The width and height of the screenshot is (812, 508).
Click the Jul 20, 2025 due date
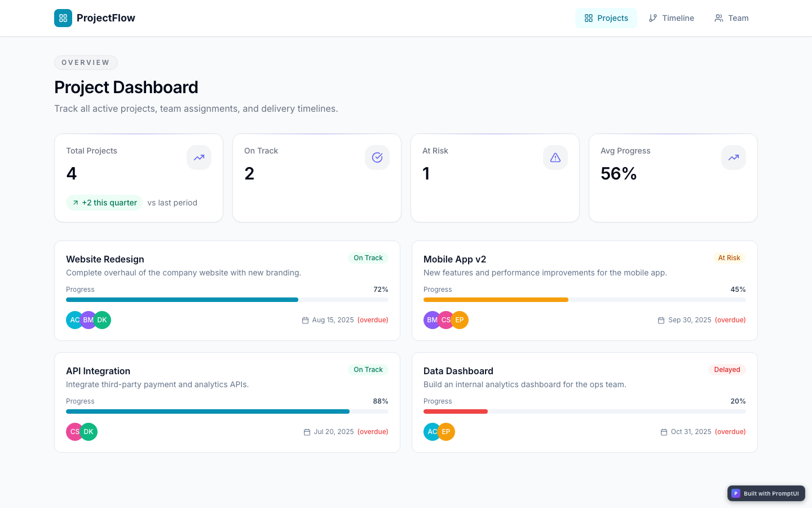coord(334,432)
